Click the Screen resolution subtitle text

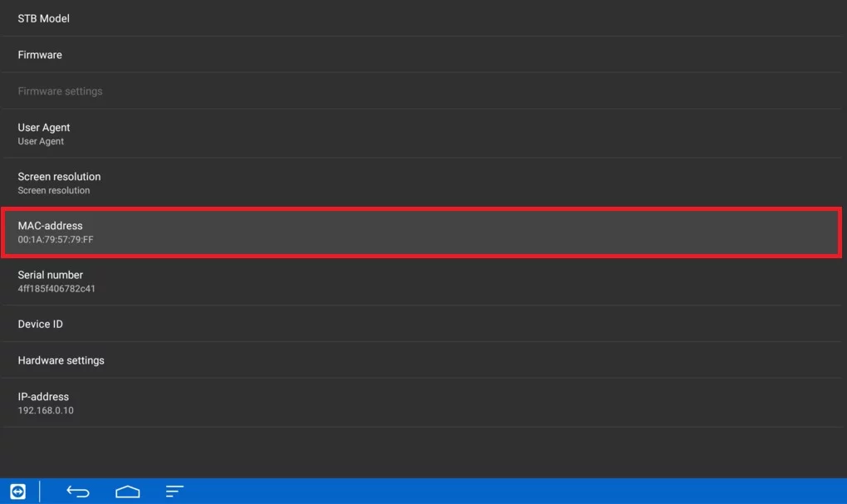pos(53,190)
